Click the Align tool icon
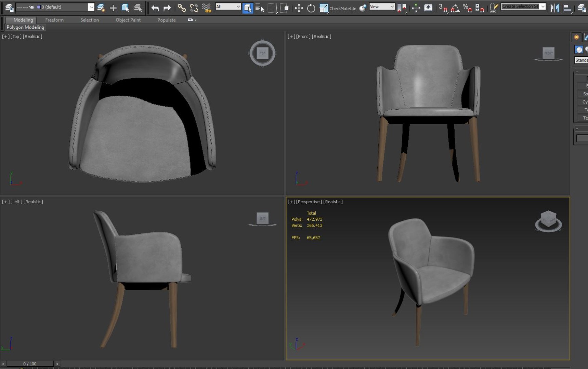 (x=567, y=8)
